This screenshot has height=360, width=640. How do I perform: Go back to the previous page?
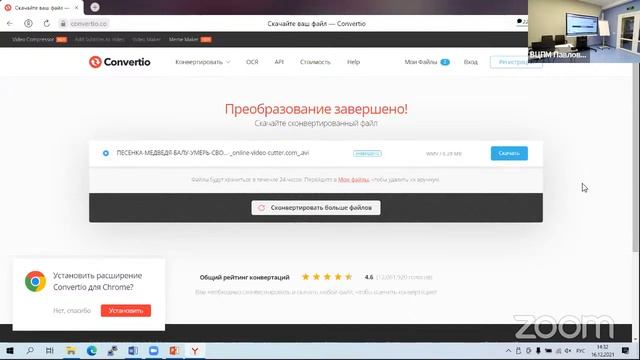[10, 24]
